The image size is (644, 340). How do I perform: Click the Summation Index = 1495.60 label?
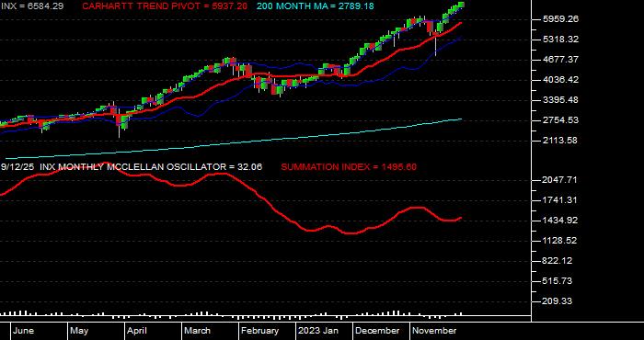[x=349, y=167]
